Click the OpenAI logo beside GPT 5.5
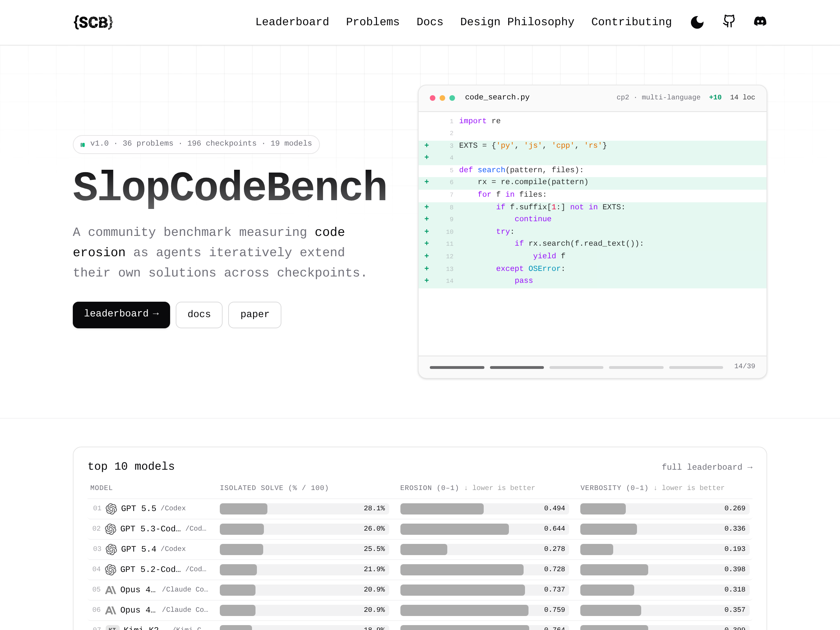This screenshot has width=840, height=630. click(111, 509)
